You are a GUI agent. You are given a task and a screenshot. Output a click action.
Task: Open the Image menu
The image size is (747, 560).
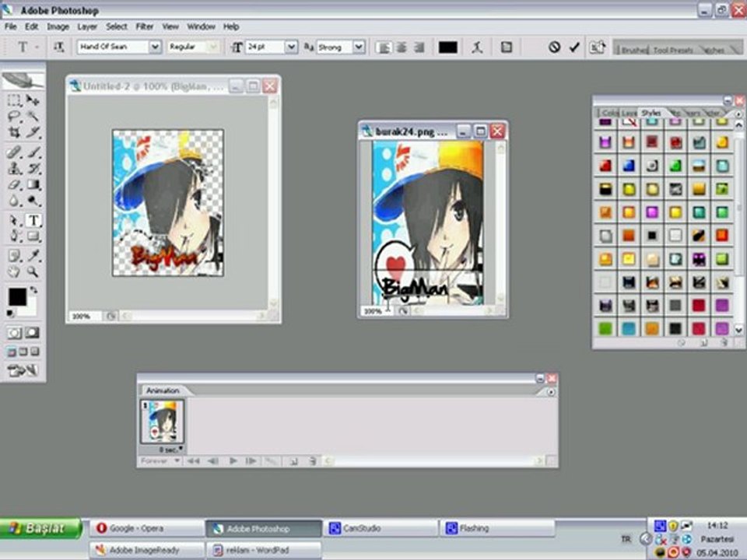[58, 26]
